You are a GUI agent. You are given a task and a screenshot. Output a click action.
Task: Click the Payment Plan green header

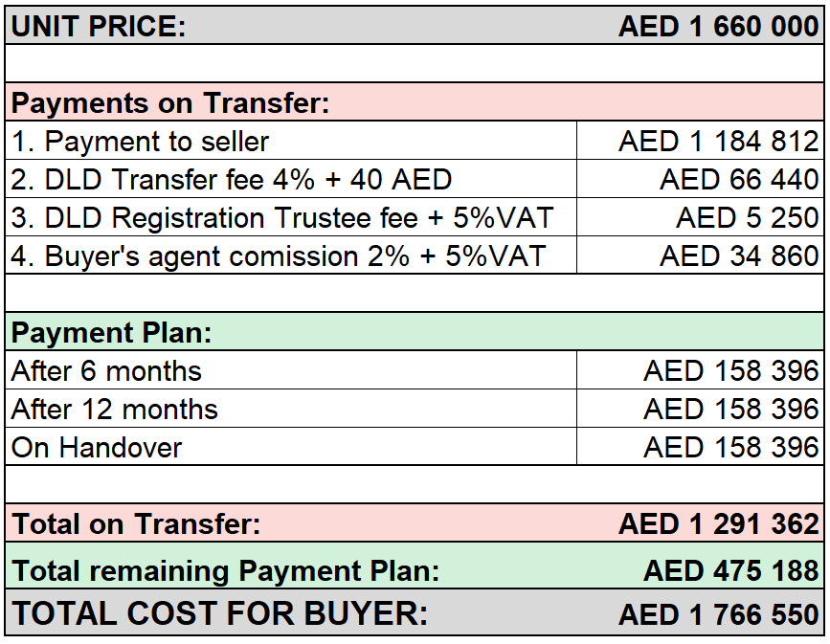[x=415, y=332]
